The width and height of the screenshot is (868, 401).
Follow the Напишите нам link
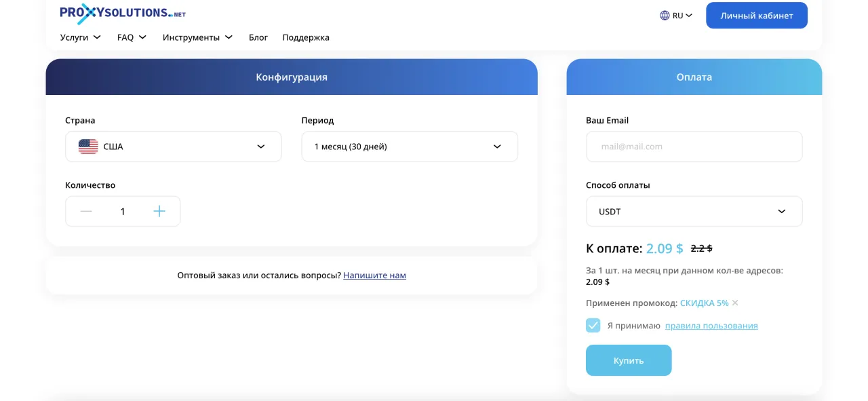point(374,275)
